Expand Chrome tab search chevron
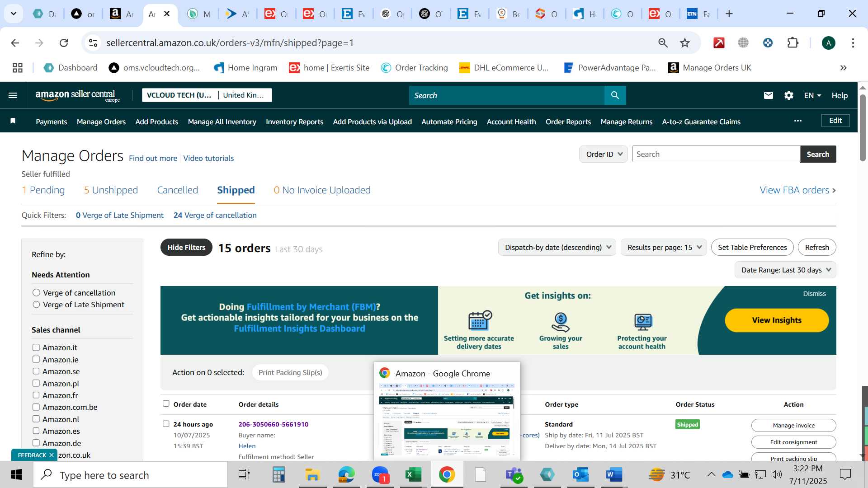Viewport: 868px width, 488px height. (14, 14)
